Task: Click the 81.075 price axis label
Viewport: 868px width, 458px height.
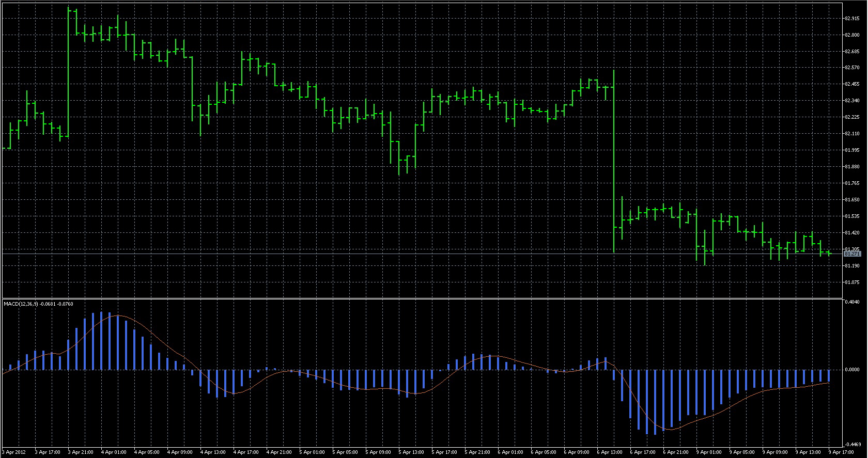Action: coord(852,282)
